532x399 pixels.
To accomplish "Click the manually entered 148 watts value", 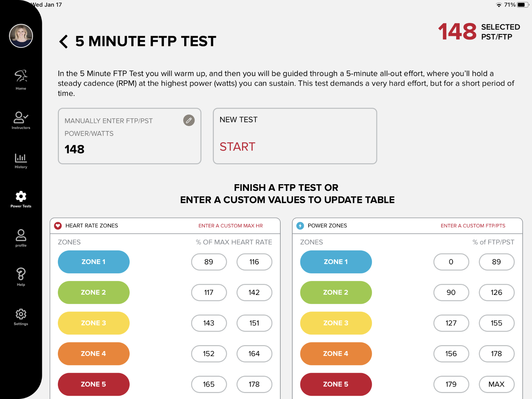I will pos(74,149).
